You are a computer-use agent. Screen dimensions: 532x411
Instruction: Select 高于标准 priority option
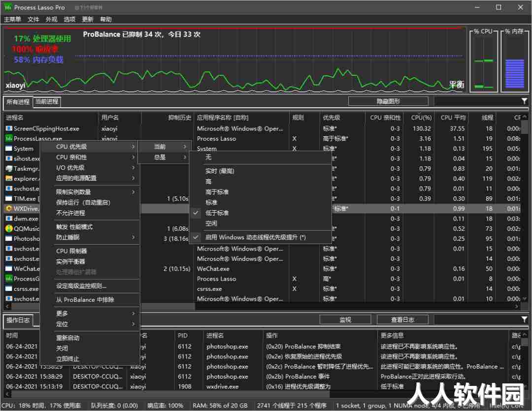click(x=261, y=192)
